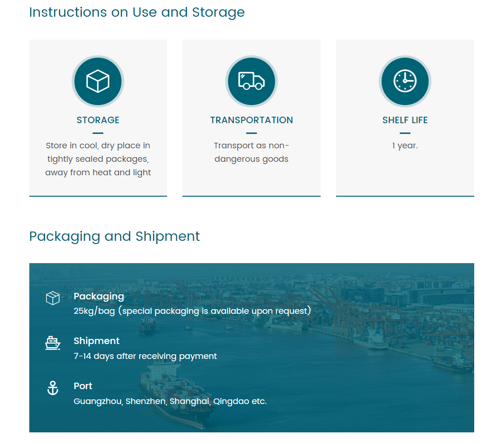504x444 pixels.
Task: Click the 'Instructions on Use and Storage' heading
Action: click(x=137, y=12)
